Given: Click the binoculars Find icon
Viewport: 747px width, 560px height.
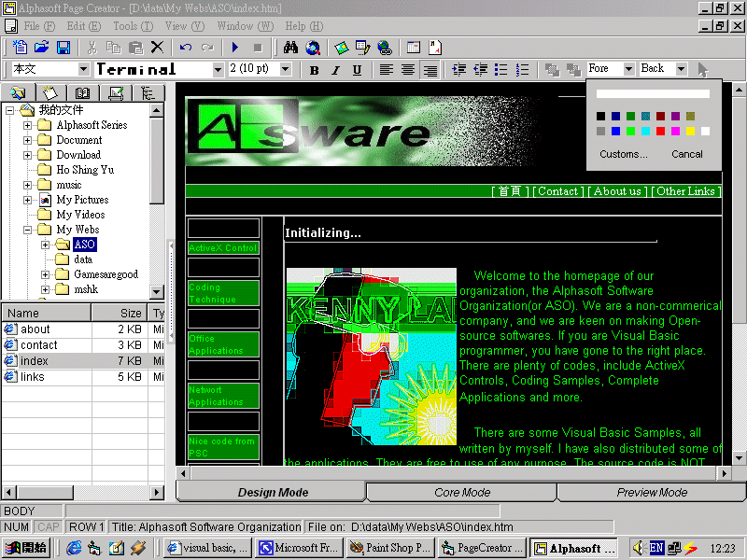Looking at the screenshot, I should tap(290, 48).
